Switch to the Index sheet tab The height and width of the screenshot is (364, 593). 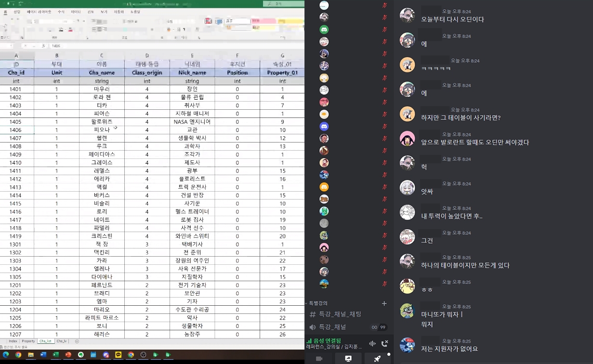[x=13, y=341]
